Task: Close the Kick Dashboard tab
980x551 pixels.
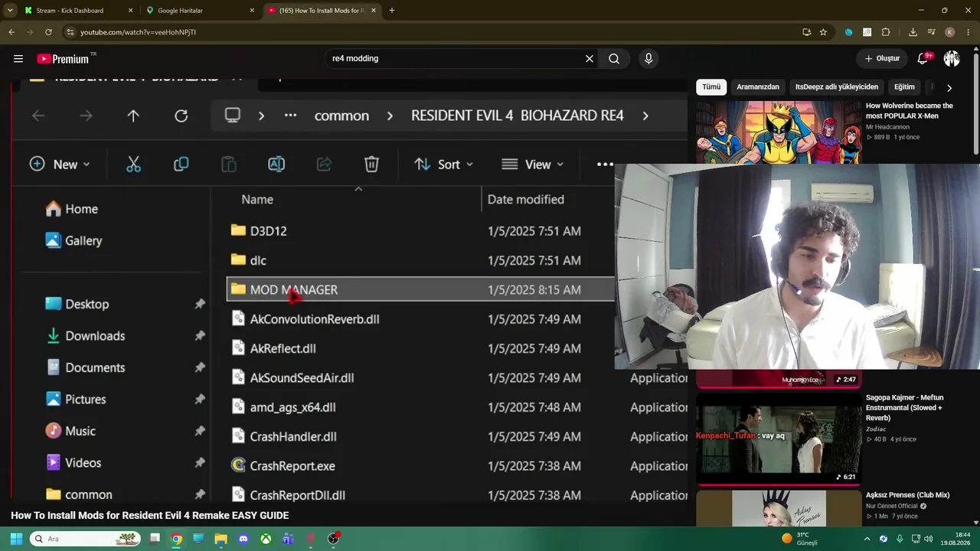Action: pos(131,11)
